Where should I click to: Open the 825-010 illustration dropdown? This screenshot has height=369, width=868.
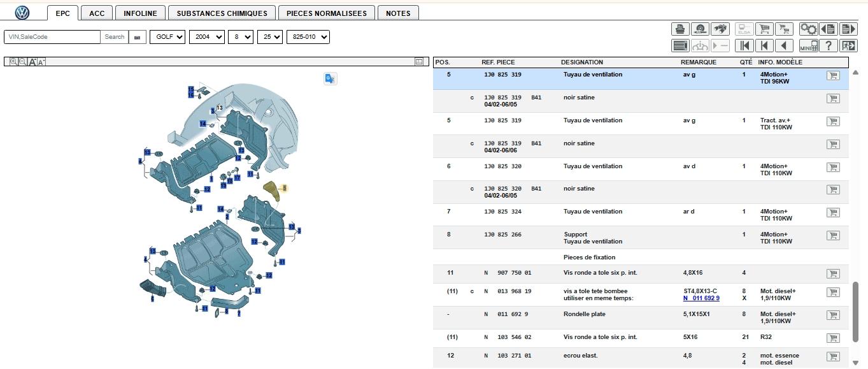click(x=308, y=37)
